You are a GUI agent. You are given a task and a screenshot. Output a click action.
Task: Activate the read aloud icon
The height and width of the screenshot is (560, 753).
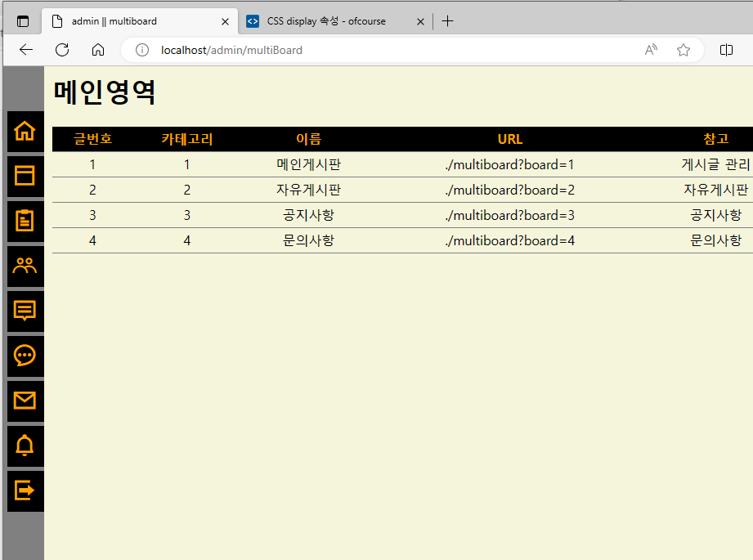click(651, 50)
